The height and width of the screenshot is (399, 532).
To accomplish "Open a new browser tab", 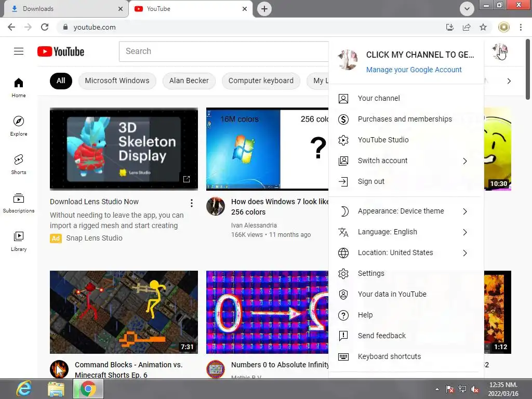I will tap(264, 9).
